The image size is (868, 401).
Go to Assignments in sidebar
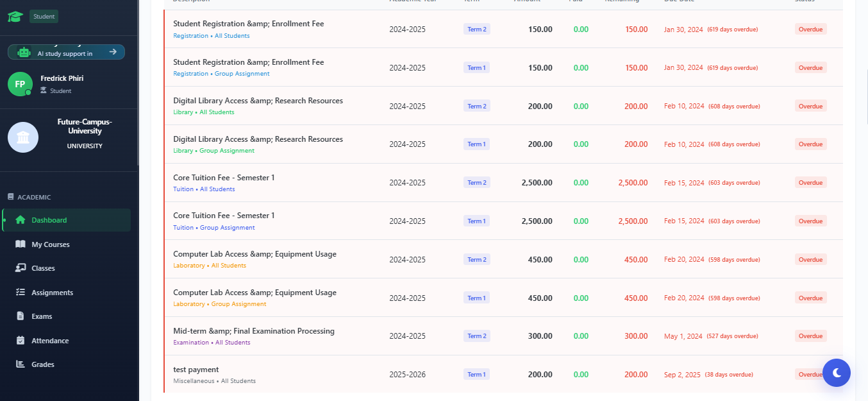tap(52, 293)
